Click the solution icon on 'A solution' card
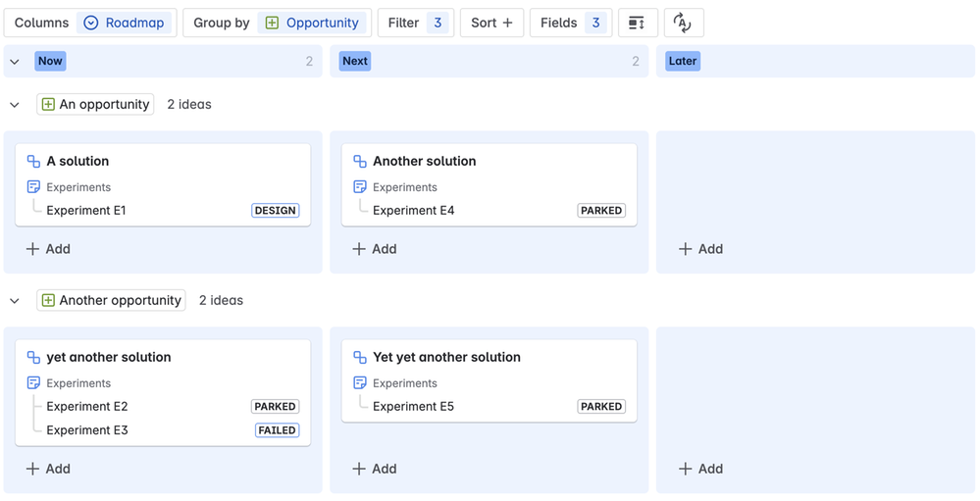Screen dimensions: 980x501 click(33, 161)
